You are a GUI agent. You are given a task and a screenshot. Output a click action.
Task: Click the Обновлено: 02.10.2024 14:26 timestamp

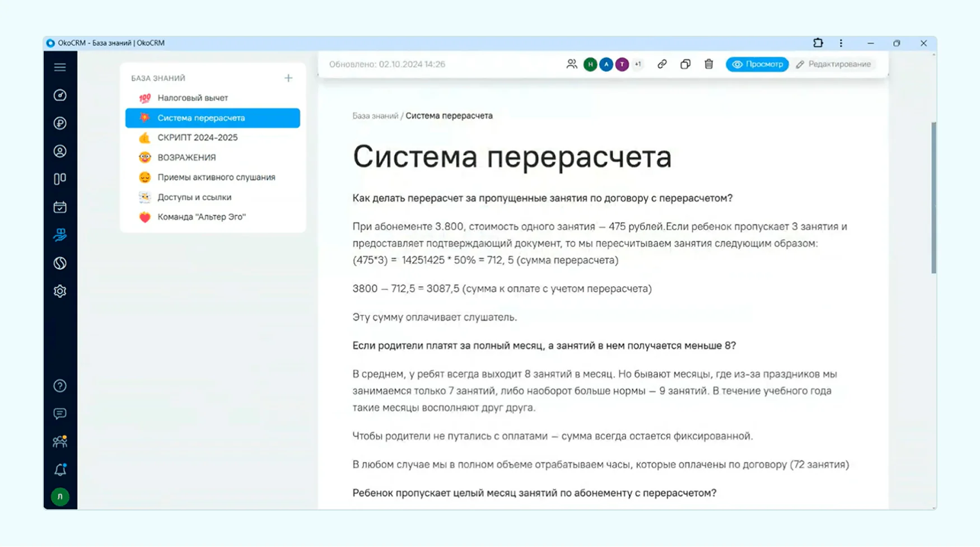click(x=387, y=64)
